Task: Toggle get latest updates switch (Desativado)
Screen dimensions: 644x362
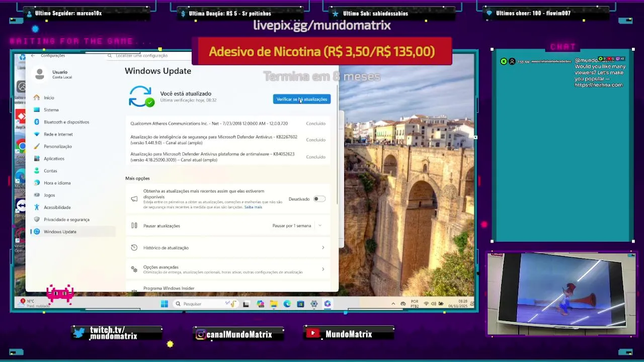Action: [319, 199]
